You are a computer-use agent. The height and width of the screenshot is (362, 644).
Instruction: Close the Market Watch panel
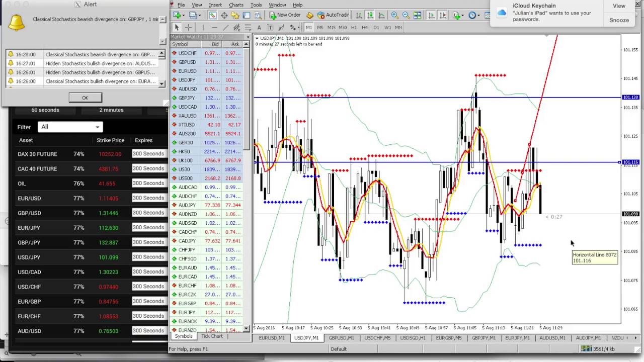(x=248, y=37)
